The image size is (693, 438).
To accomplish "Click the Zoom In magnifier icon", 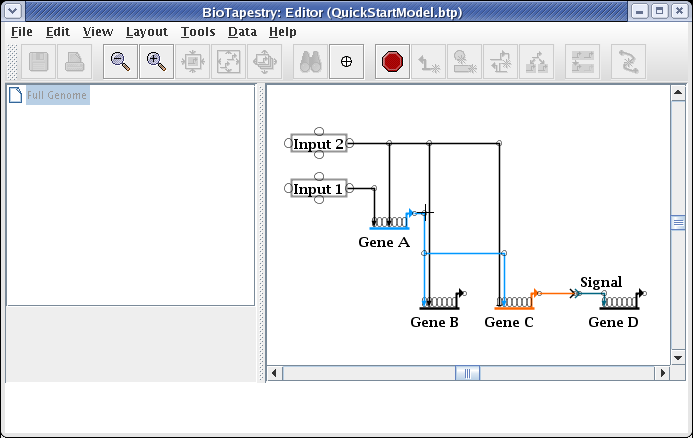I will point(156,62).
